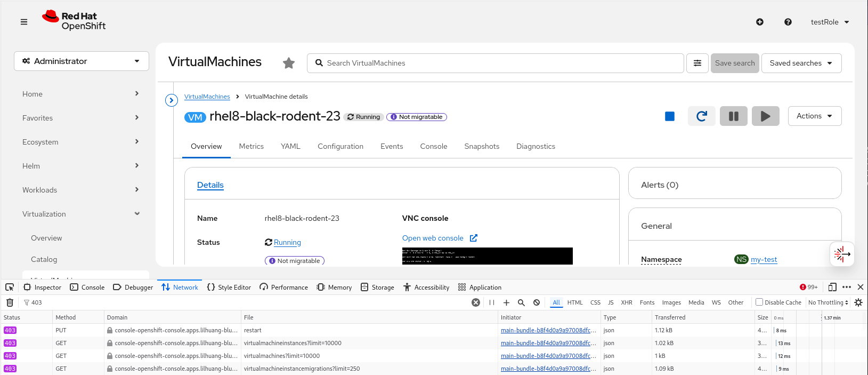The width and height of the screenshot is (868, 375).
Task: Click the 99+ errors indicator
Action: point(808,287)
